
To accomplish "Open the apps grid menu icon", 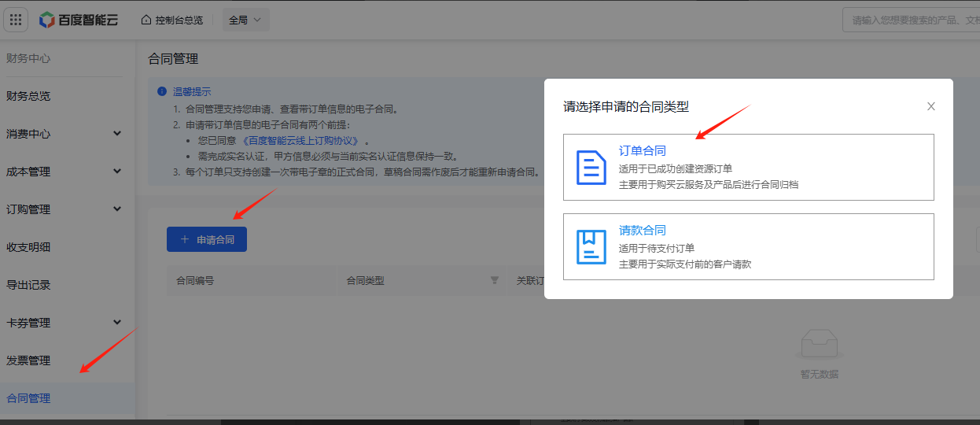I will [x=17, y=20].
